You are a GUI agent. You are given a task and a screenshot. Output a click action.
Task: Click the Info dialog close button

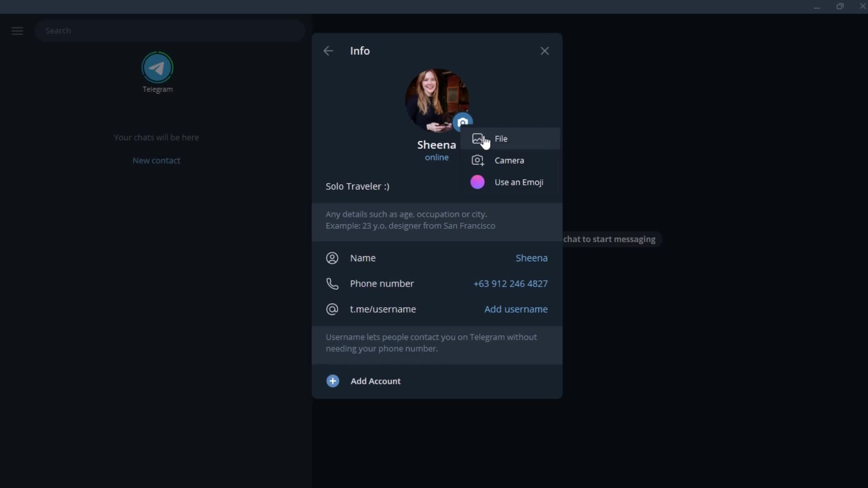(545, 51)
